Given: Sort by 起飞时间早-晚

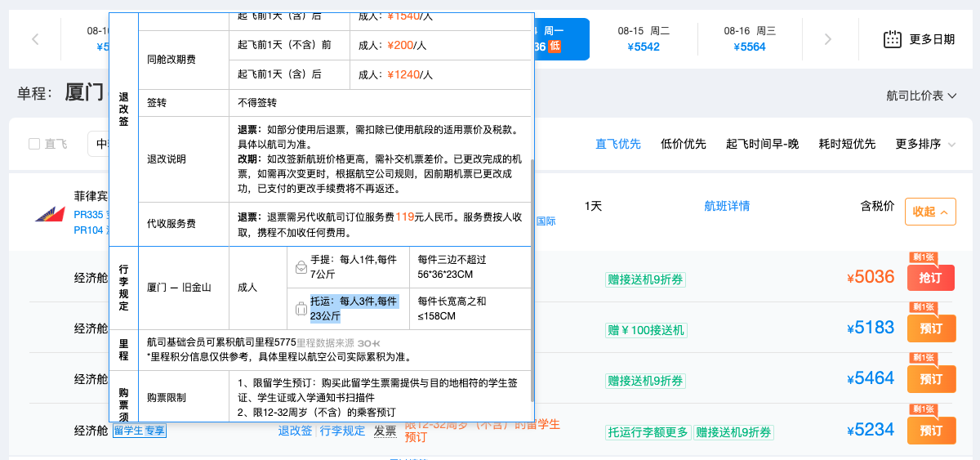Looking at the screenshot, I should (x=763, y=144).
